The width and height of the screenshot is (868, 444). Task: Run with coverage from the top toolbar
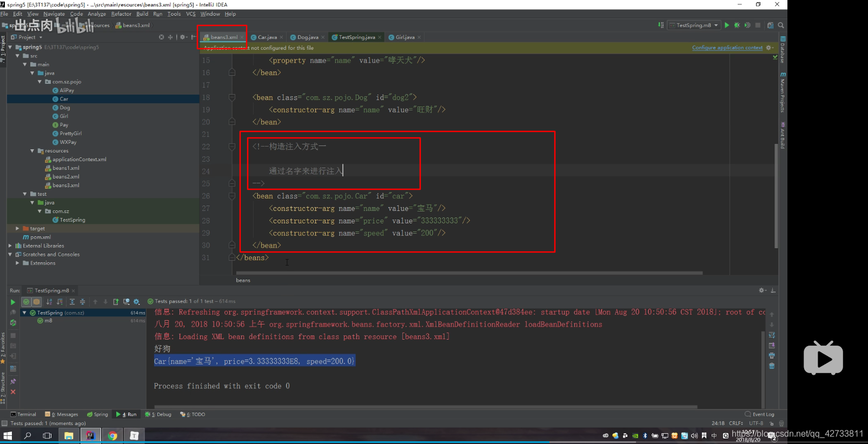[747, 25]
